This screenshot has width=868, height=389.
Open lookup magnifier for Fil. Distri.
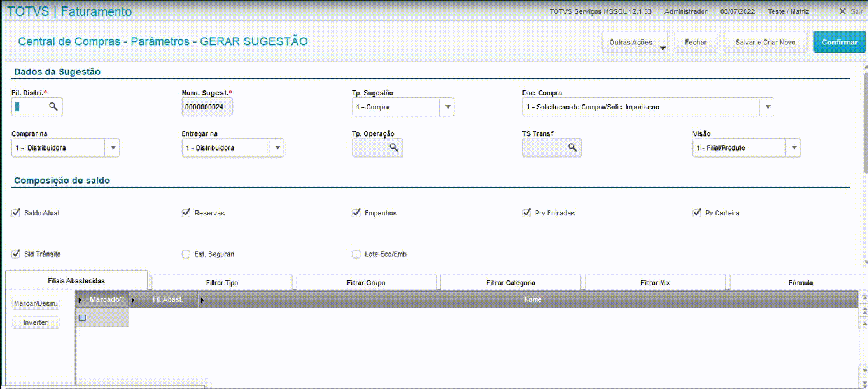point(53,107)
